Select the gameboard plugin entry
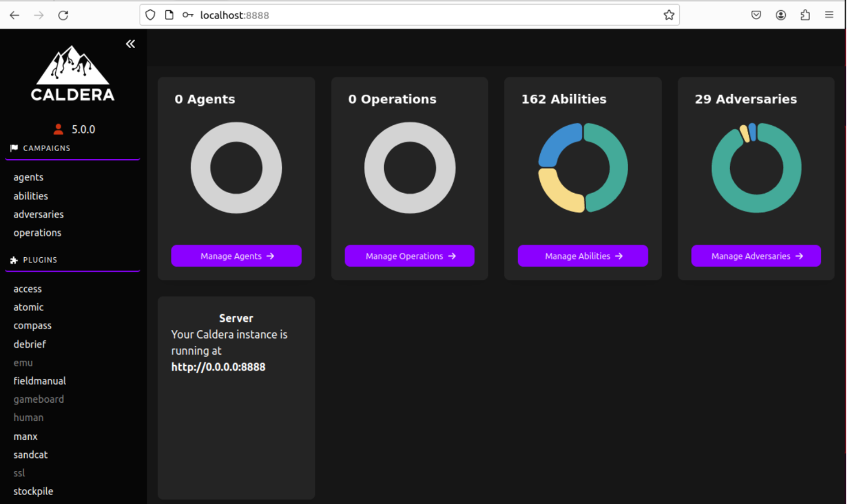The height and width of the screenshot is (504, 847). click(38, 399)
